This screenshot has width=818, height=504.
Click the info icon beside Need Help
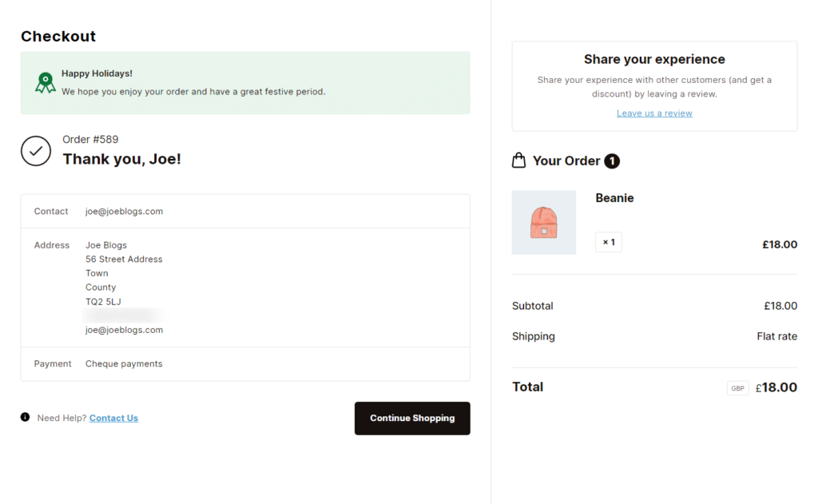point(25,418)
